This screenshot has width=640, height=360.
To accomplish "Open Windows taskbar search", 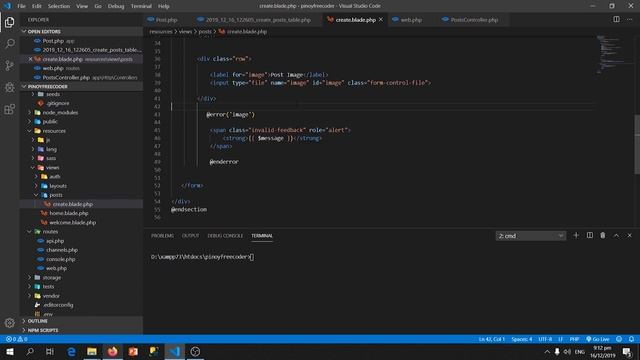I will (x=30, y=351).
